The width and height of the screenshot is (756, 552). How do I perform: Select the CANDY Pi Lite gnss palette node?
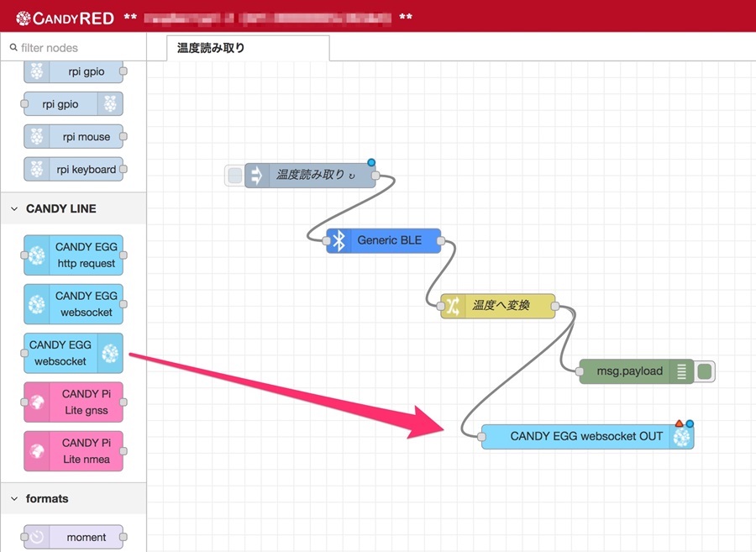[73, 402]
